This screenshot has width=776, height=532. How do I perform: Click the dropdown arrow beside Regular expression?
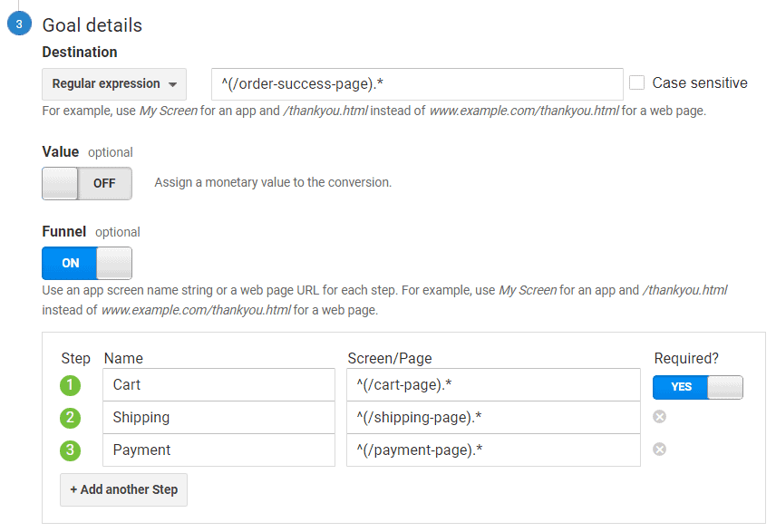[x=173, y=84]
